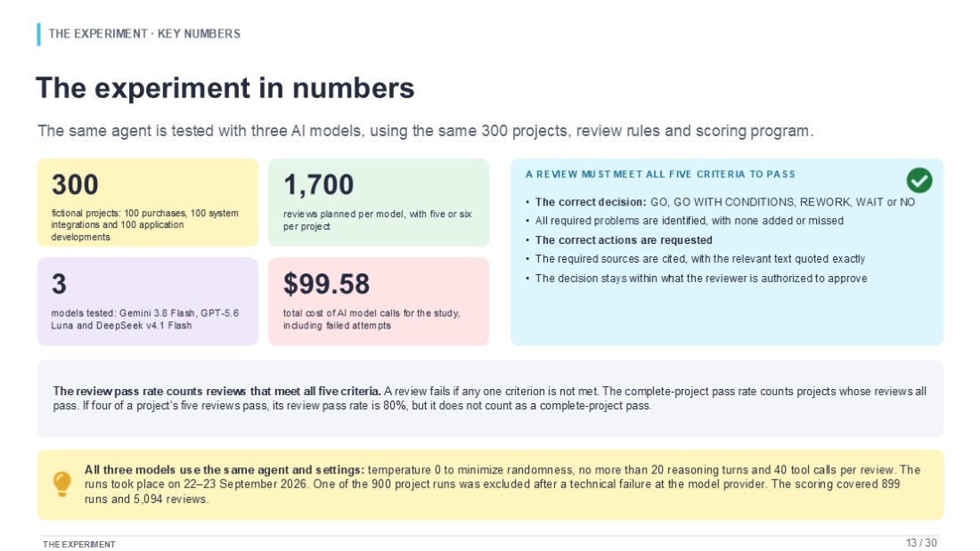Click the review pass rate explanation box
Viewport: 980px width, 551px height.
pyautogui.click(x=490, y=399)
